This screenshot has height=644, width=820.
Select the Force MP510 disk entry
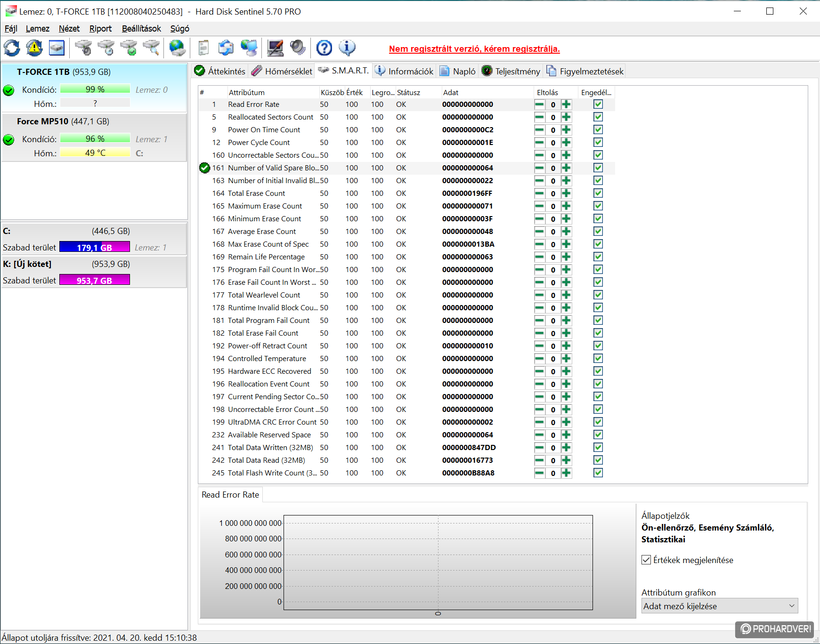94,137
